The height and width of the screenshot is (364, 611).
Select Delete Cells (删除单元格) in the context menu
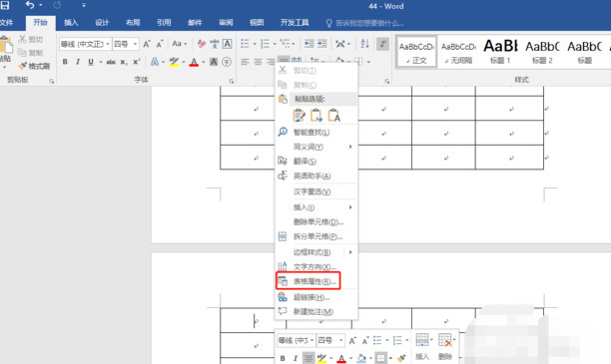[316, 222]
